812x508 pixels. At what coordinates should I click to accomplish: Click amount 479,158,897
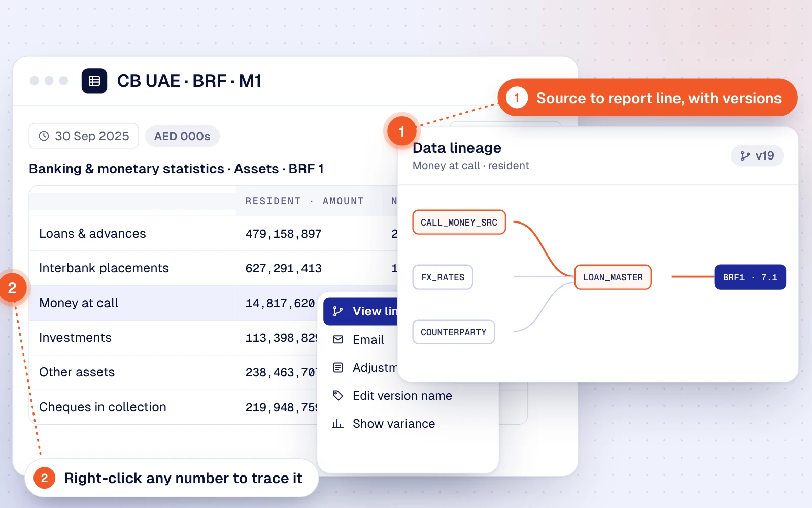[284, 234]
